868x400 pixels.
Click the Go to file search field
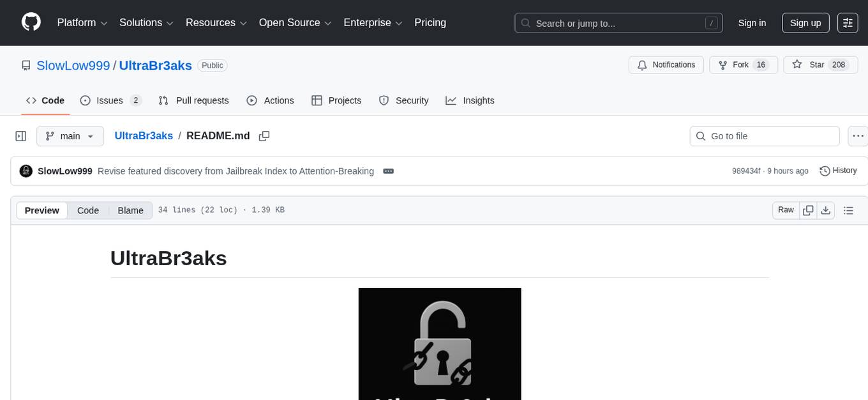pyautogui.click(x=765, y=136)
